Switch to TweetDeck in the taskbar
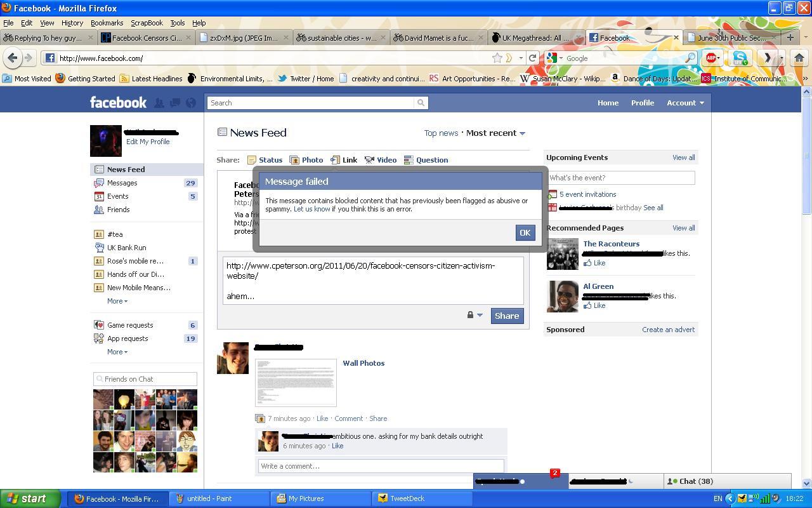Viewport: 812px width, 508px height. [x=422, y=498]
